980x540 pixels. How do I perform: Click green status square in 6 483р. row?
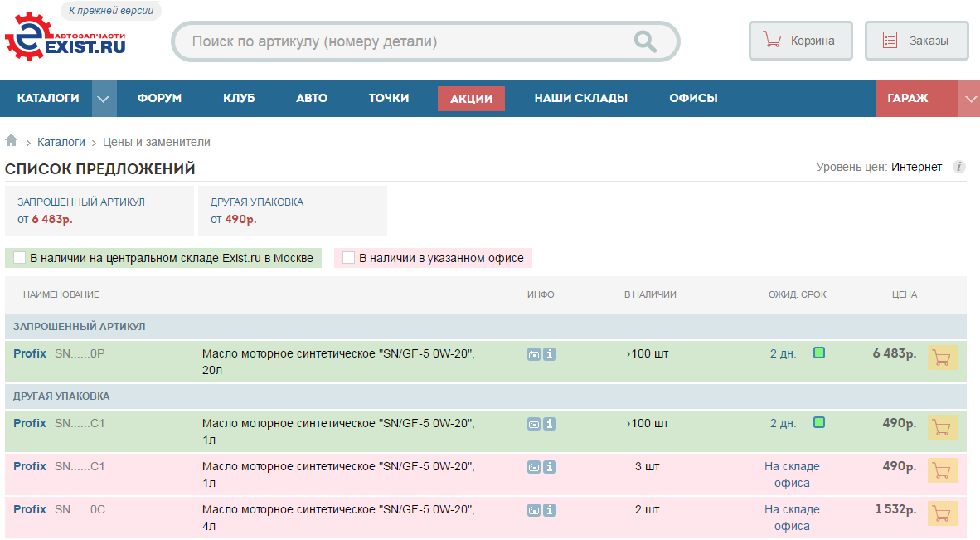[819, 353]
